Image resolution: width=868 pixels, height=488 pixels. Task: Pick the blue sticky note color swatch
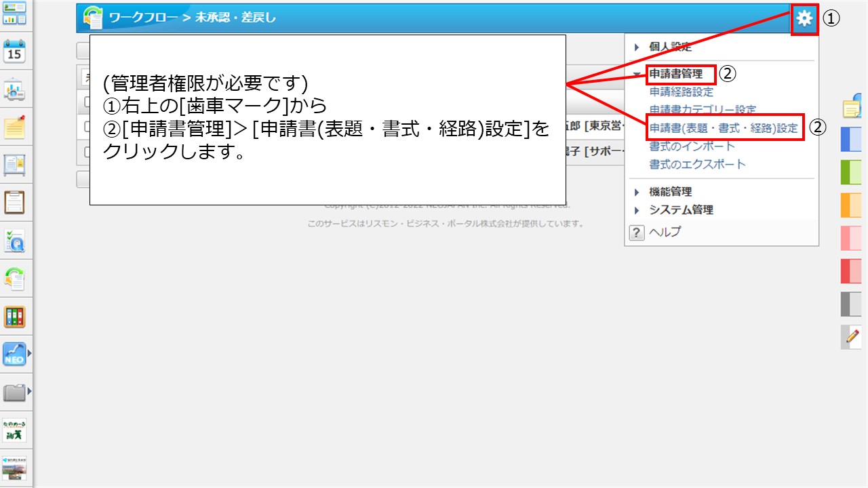pos(852,140)
